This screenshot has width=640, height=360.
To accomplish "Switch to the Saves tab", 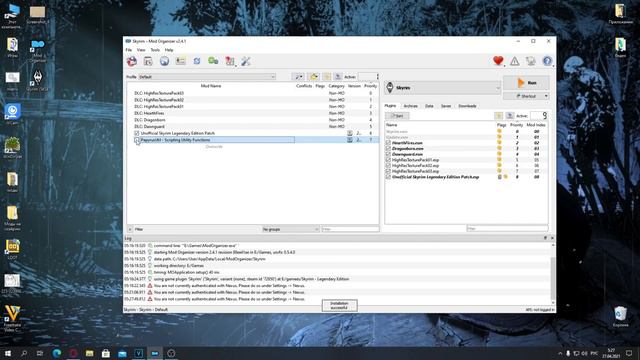I will pos(446,106).
